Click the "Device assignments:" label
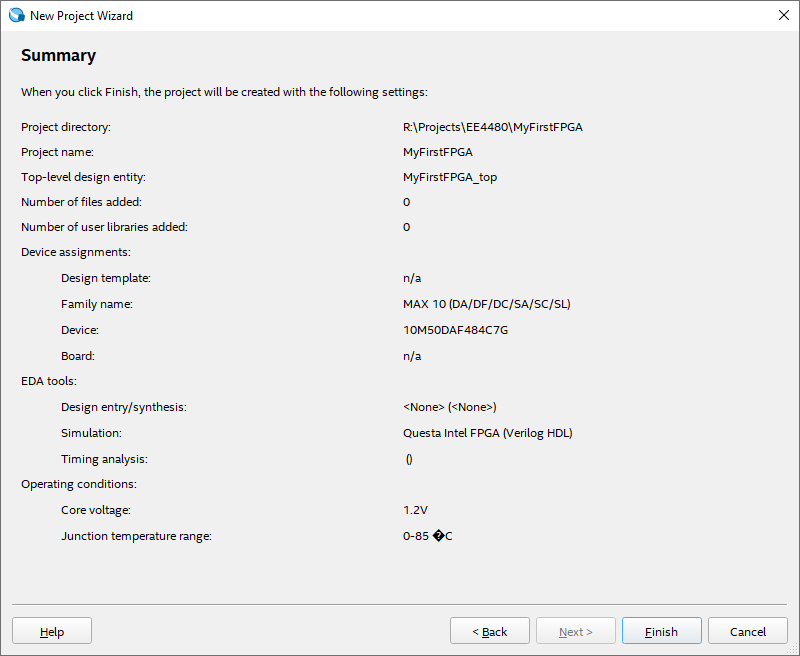 tap(76, 252)
